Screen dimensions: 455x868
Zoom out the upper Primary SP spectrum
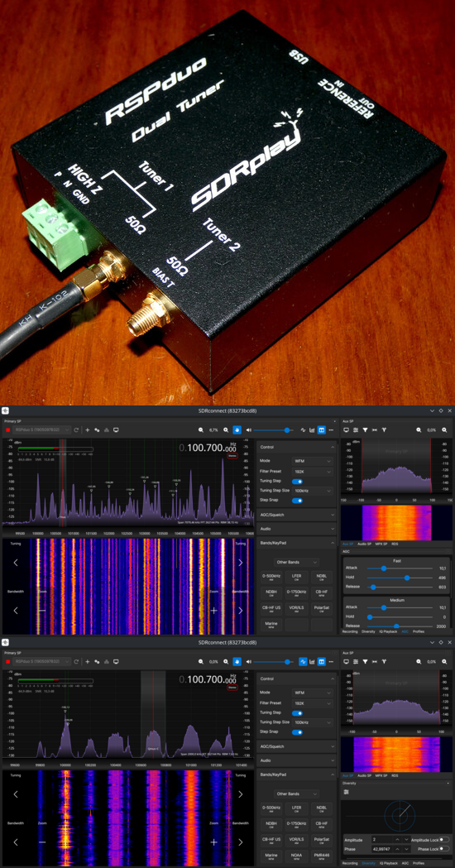(x=201, y=429)
